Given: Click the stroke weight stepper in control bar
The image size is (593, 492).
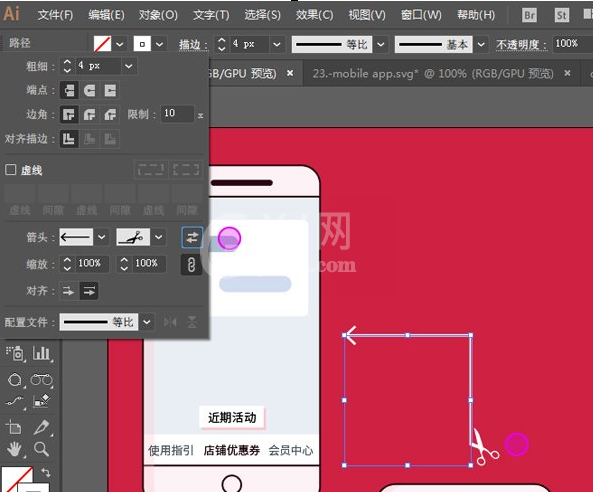Looking at the screenshot, I should pos(222,44).
